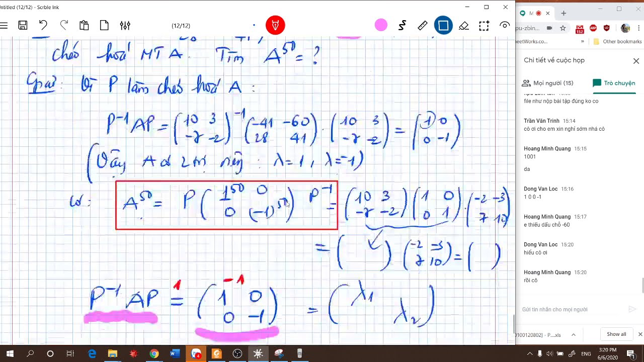Send the chat message with arrow icon

632,309
